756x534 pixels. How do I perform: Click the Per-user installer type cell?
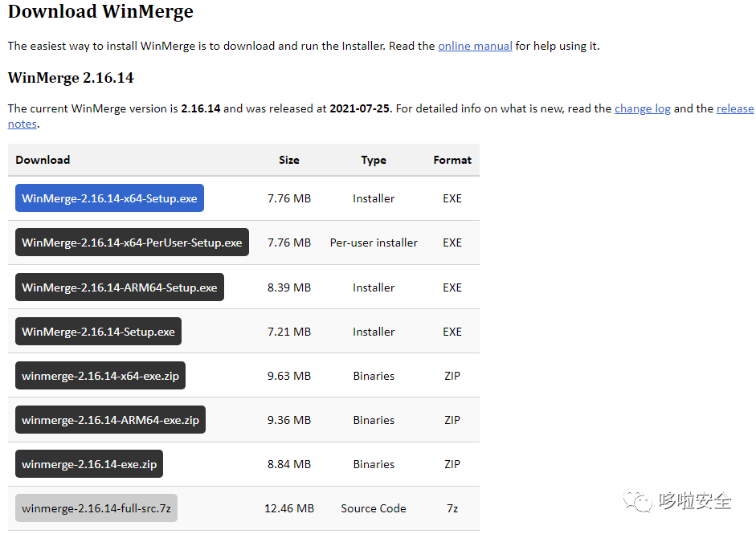point(374,243)
